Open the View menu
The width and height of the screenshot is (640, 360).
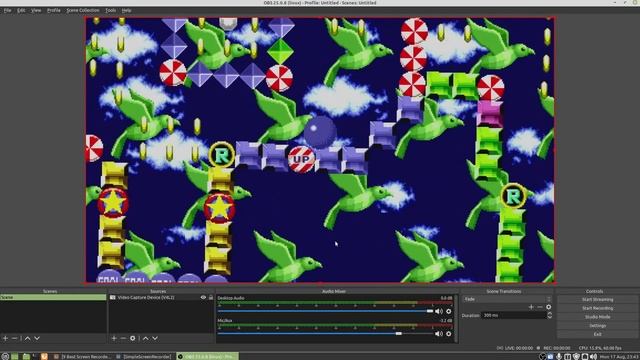click(x=36, y=10)
